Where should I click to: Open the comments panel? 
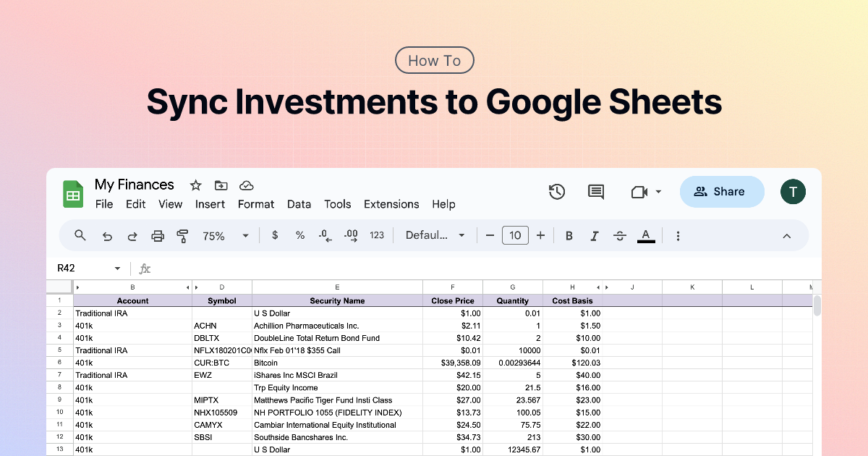pos(595,191)
